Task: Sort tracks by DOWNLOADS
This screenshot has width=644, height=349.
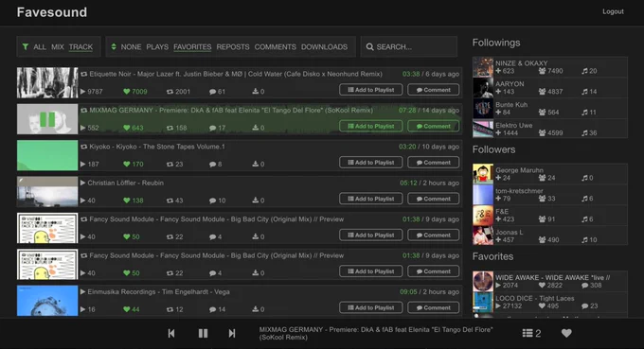Action: pyautogui.click(x=324, y=46)
